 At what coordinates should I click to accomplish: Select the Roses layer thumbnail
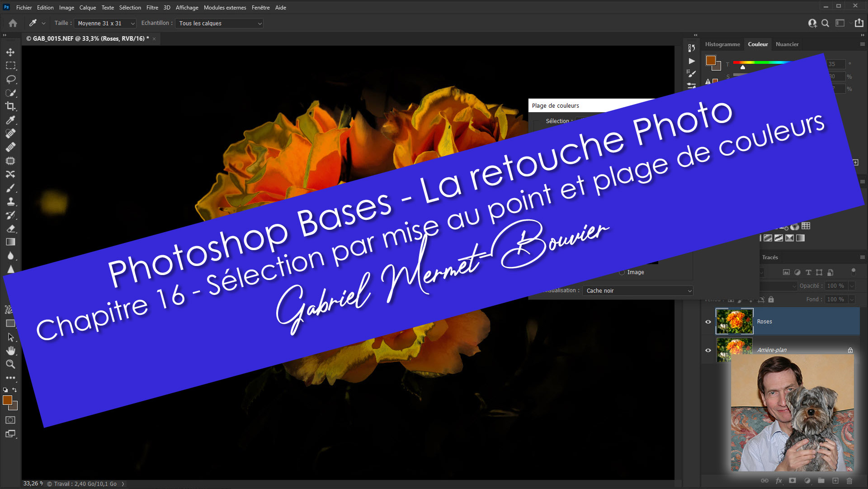734,322
